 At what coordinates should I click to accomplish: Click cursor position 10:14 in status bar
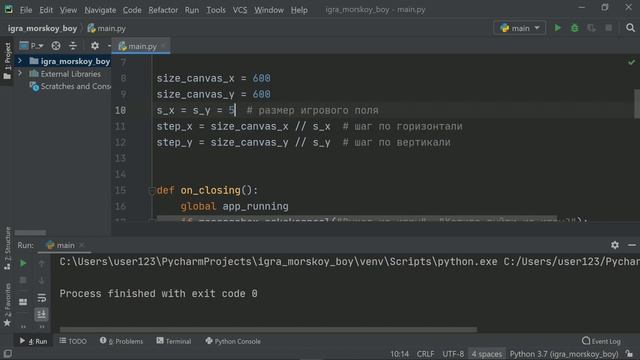coord(399,354)
